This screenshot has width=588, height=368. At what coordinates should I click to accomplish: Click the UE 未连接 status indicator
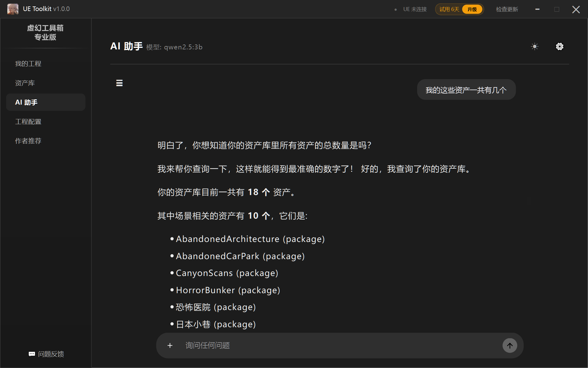[x=414, y=9]
